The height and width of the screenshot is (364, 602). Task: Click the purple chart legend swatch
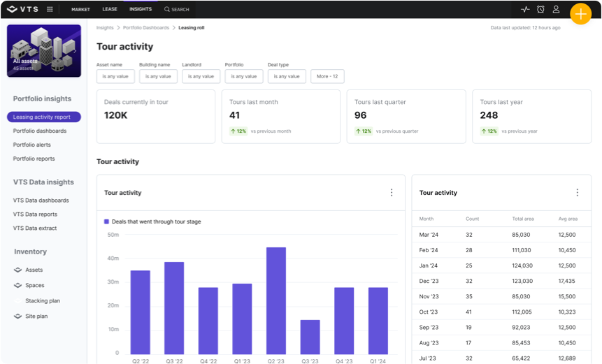[106, 221]
